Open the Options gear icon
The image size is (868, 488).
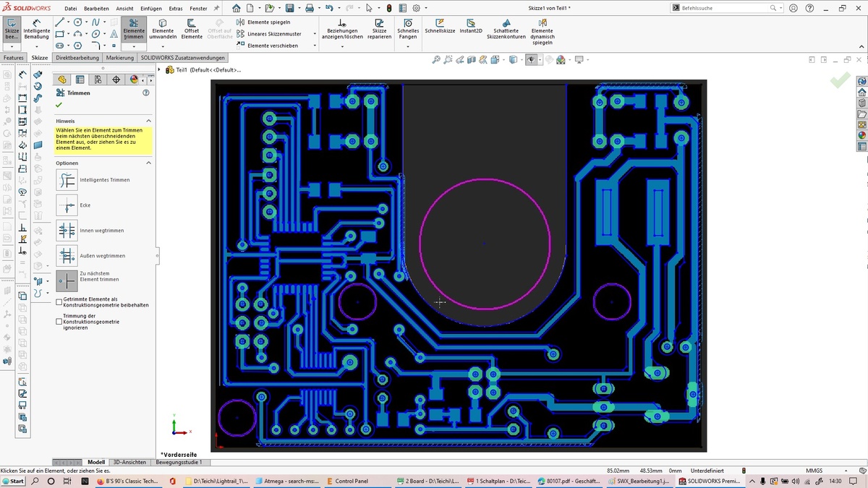[x=416, y=9]
